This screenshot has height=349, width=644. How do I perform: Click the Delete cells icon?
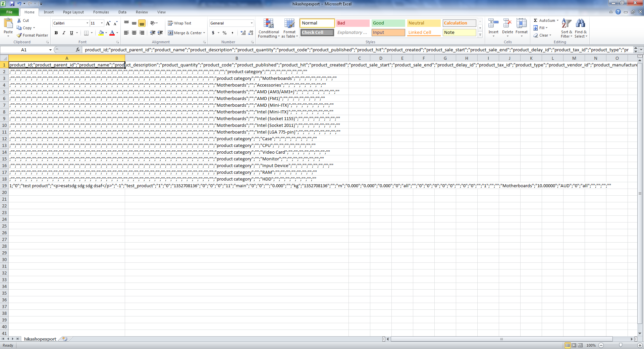[x=507, y=23]
